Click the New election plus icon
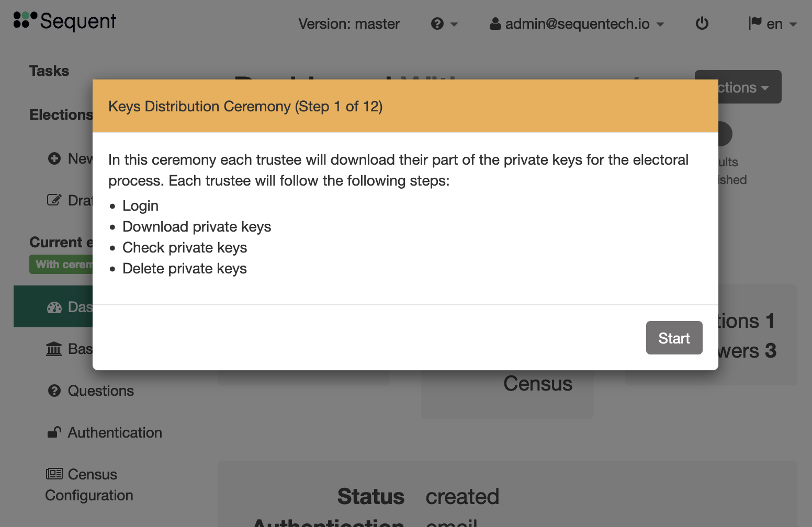 pyautogui.click(x=54, y=158)
